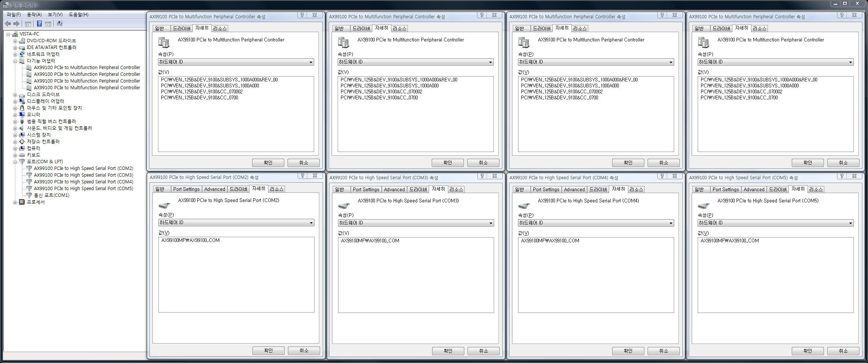Click the help question button in COM2 properties title bar
868x363 pixels.
pyautogui.click(x=303, y=176)
